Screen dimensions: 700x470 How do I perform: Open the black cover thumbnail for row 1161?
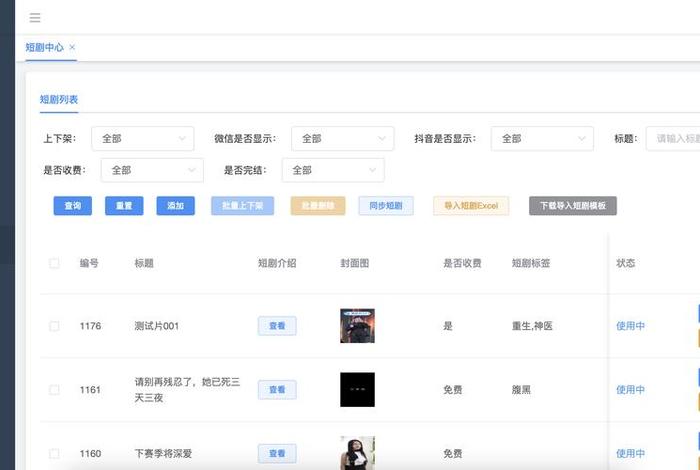tap(357, 390)
